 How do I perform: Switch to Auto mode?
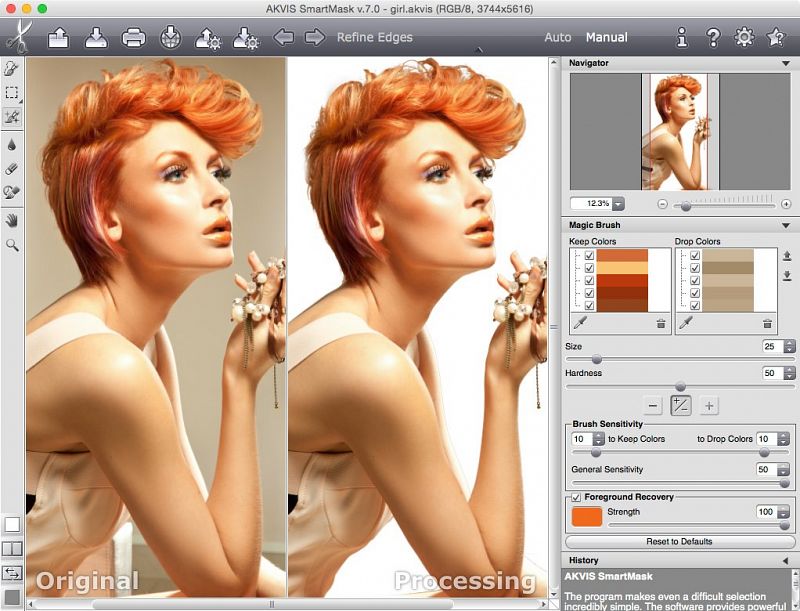pyautogui.click(x=557, y=38)
